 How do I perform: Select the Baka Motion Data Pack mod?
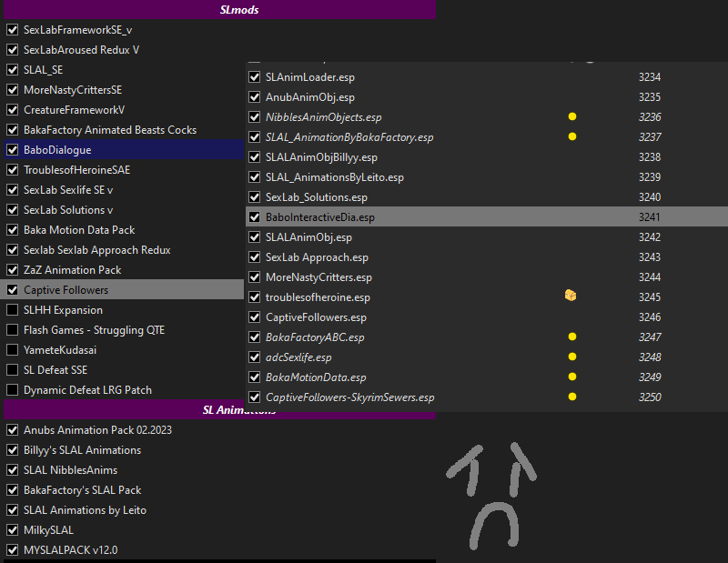[79, 230]
